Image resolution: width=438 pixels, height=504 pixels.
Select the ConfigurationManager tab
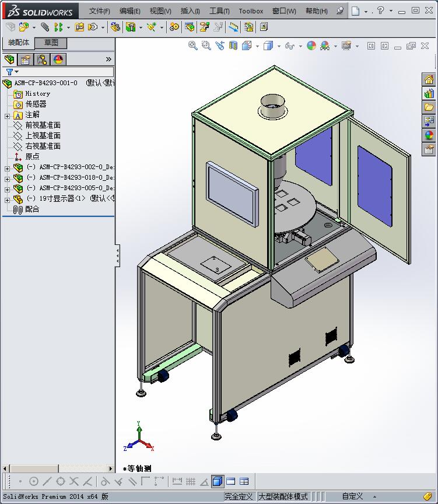click(42, 60)
